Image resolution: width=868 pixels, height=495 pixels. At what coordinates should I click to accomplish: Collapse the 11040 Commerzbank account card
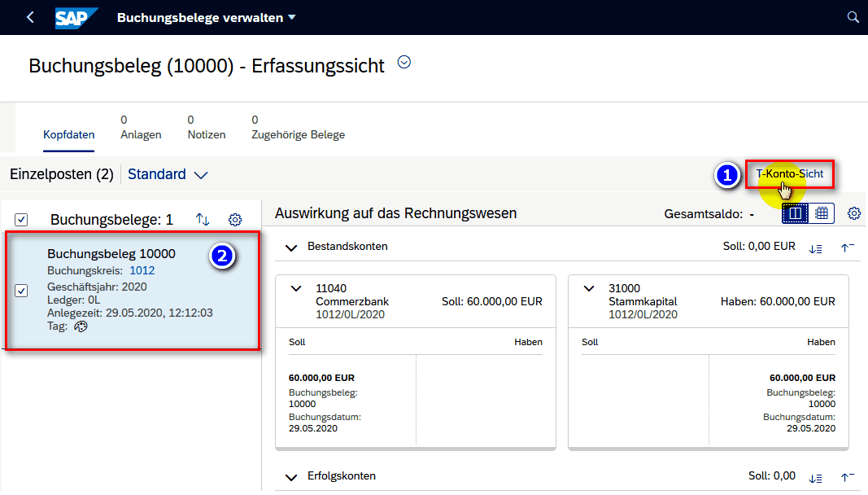pos(296,288)
